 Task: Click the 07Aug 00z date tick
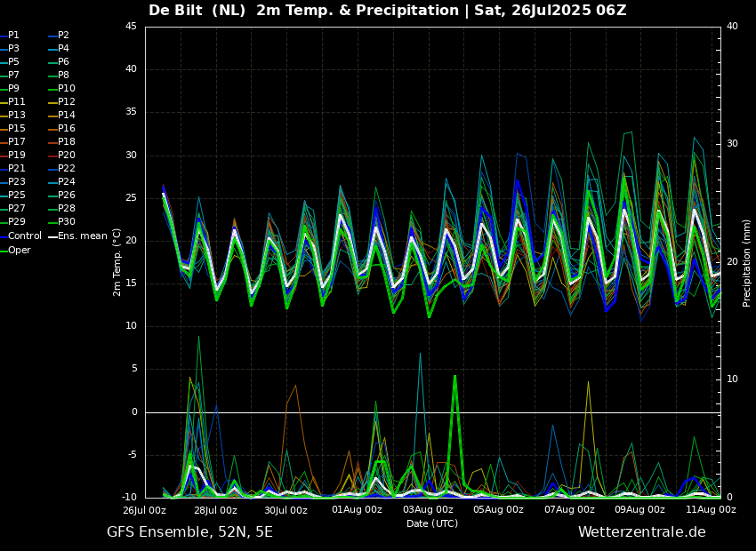[569, 509]
